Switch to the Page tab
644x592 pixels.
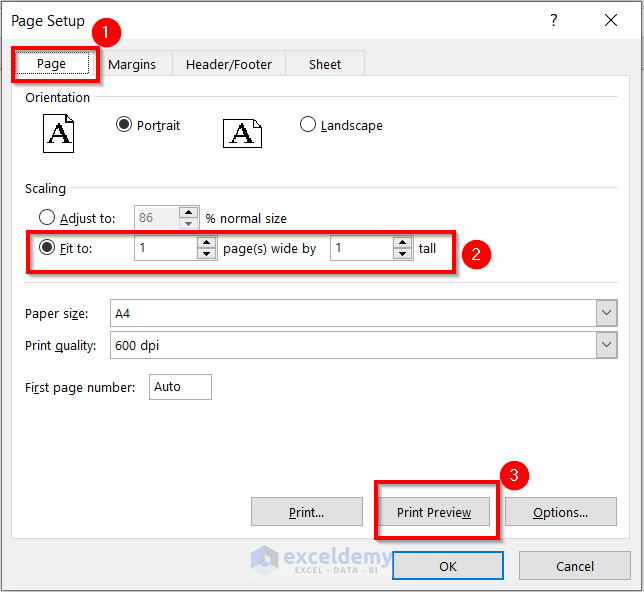tap(51, 64)
